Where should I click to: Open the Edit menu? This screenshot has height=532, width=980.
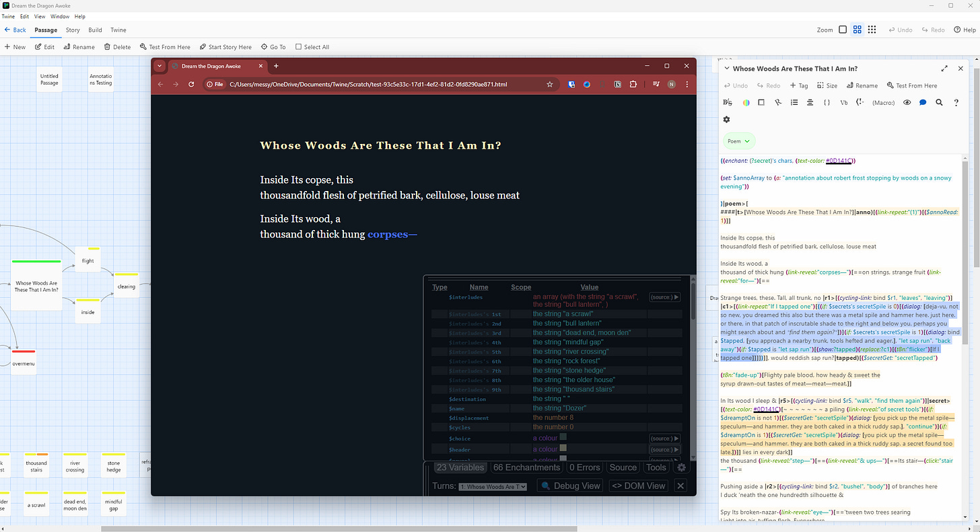pyautogui.click(x=24, y=16)
